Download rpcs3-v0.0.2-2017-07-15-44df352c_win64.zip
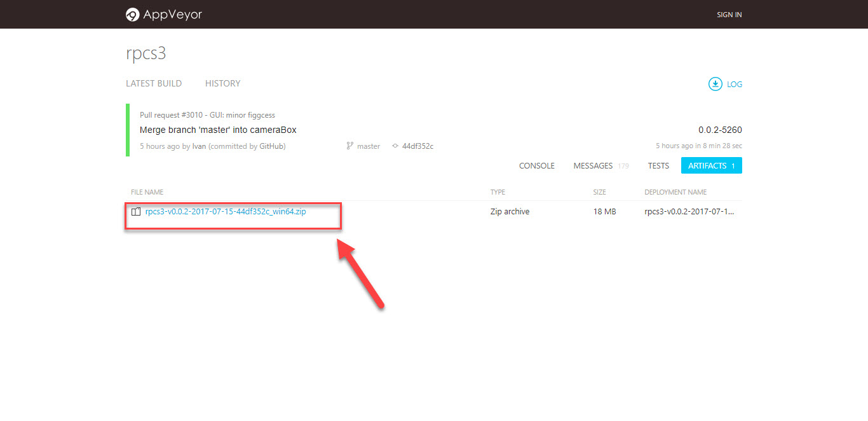The width and height of the screenshot is (868, 421). click(x=226, y=211)
